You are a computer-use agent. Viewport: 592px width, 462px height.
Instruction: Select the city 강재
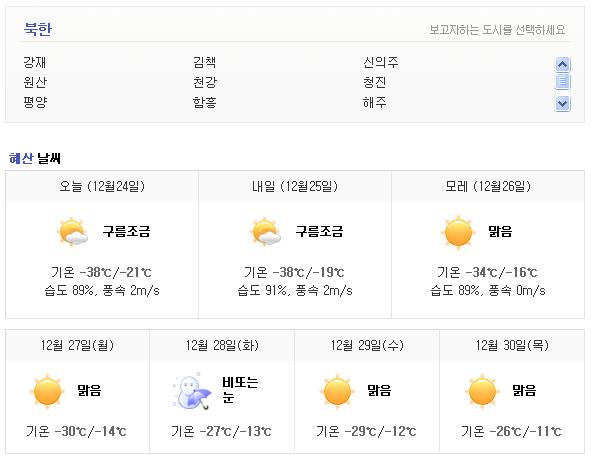[x=35, y=62]
